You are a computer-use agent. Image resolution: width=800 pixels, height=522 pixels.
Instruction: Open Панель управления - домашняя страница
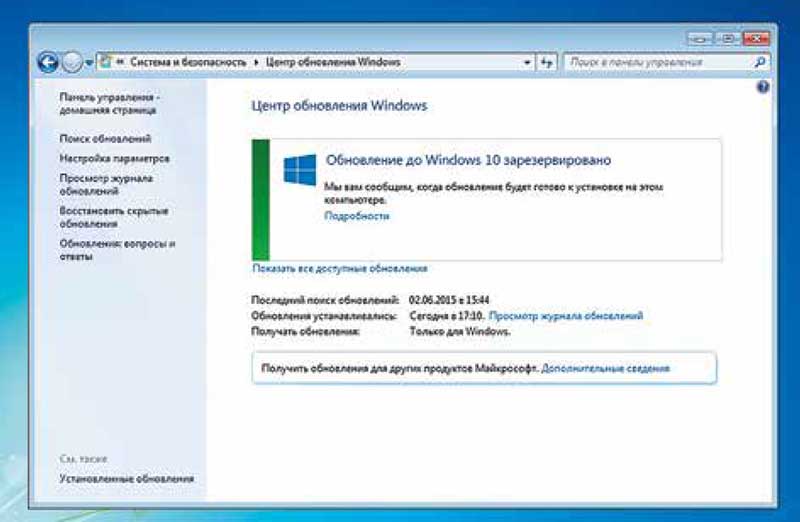[110, 104]
